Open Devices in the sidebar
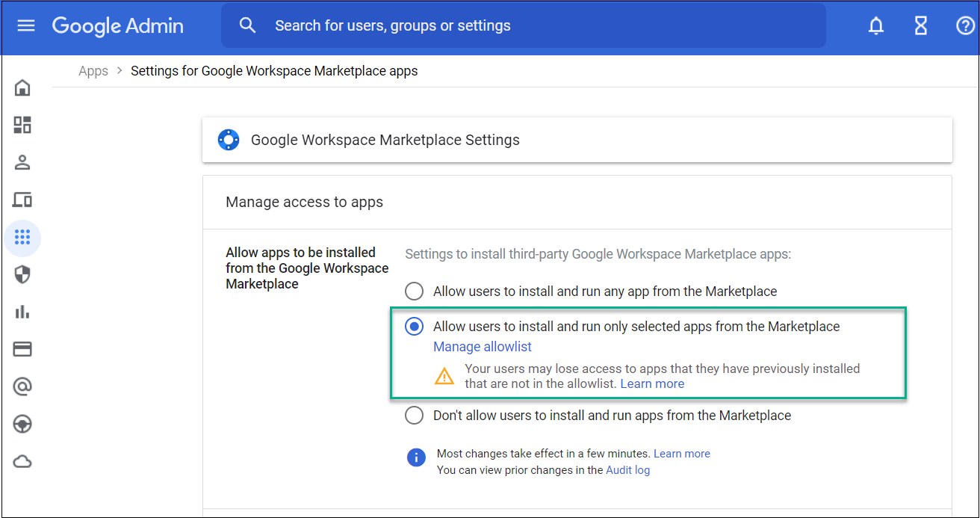 (22, 200)
